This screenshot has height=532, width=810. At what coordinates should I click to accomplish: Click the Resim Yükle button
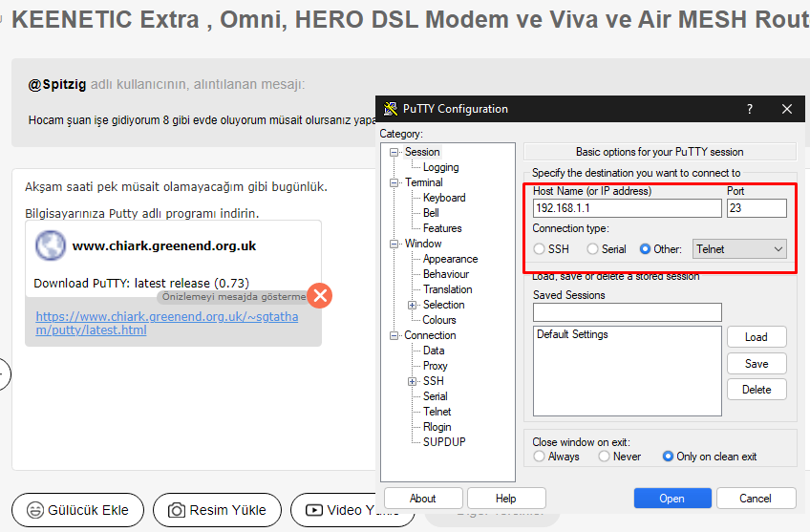[x=217, y=510]
